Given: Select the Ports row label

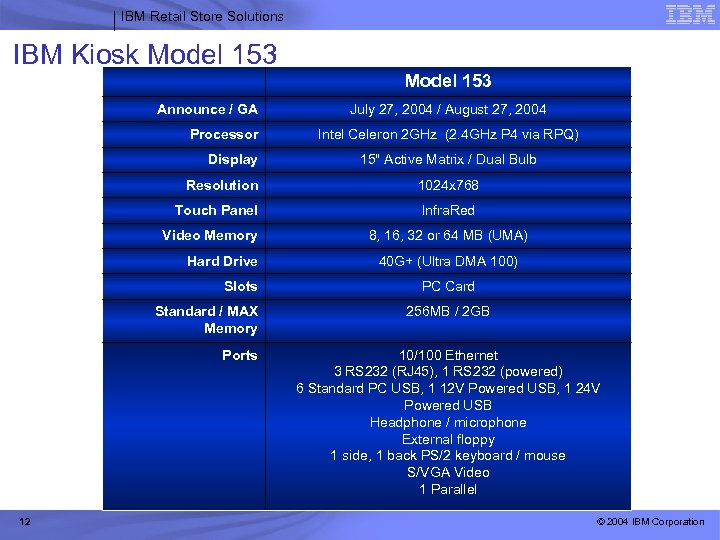Looking at the screenshot, I should pyautogui.click(x=240, y=355).
